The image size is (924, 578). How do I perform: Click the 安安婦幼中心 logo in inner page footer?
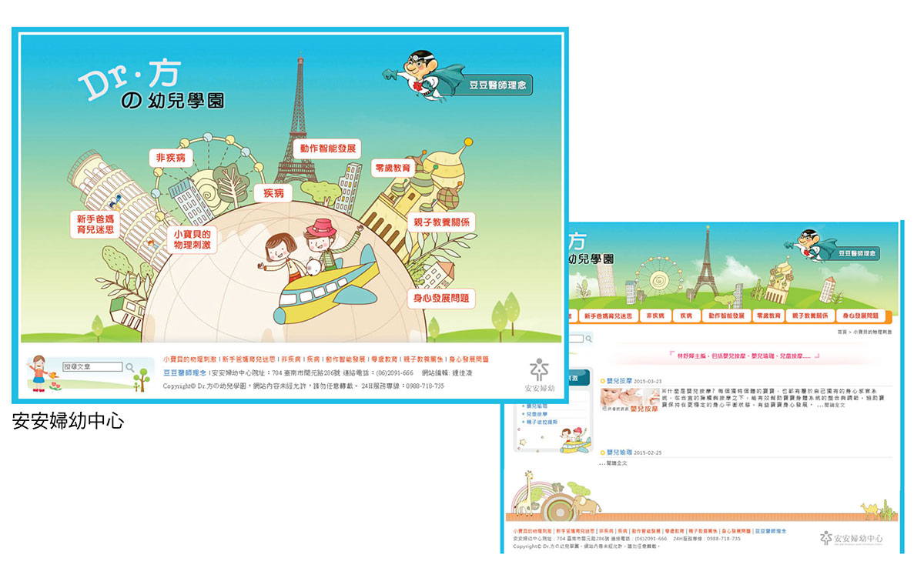pos(852,538)
